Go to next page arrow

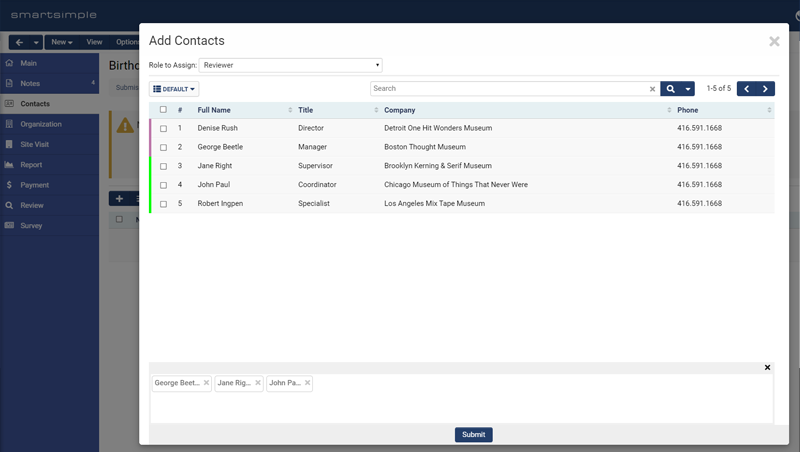[765, 89]
